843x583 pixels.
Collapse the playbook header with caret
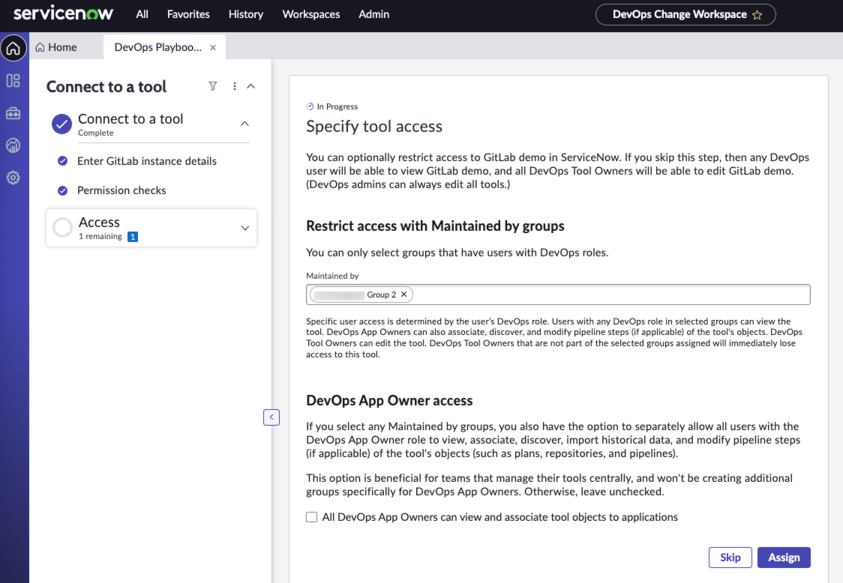point(251,86)
